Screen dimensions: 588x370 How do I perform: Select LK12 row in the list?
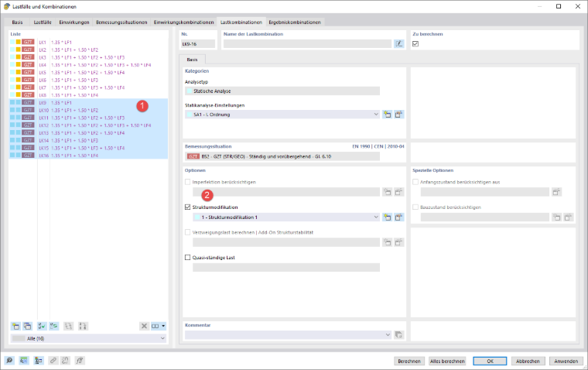click(x=88, y=125)
